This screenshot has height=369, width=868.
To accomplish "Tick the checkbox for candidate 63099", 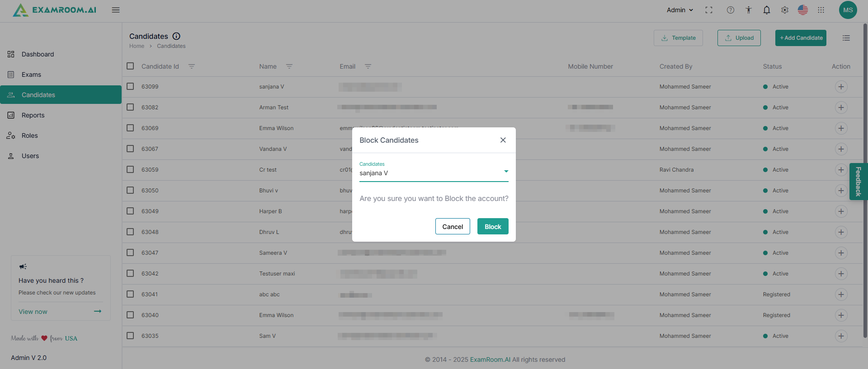I will pos(130,86).
